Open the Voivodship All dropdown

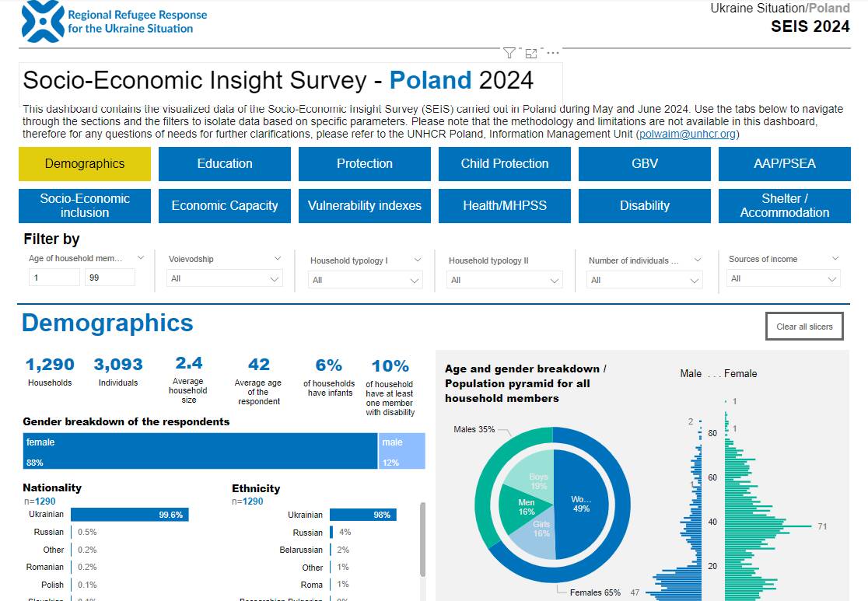point(225,278)
